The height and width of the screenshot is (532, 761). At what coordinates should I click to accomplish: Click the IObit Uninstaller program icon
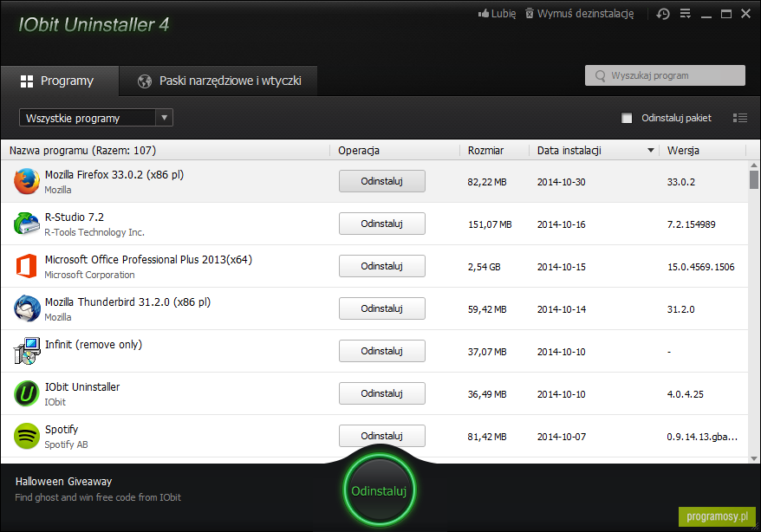(27, 393)
